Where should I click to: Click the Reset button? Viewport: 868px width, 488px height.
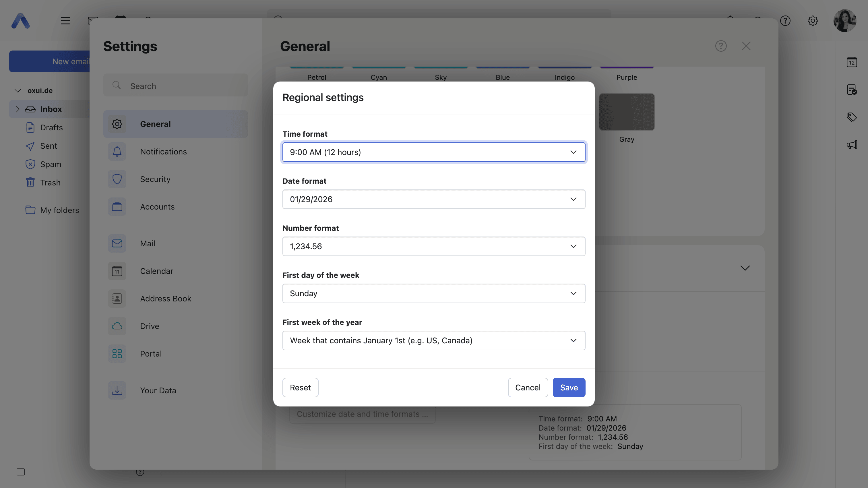pos(300,388)
